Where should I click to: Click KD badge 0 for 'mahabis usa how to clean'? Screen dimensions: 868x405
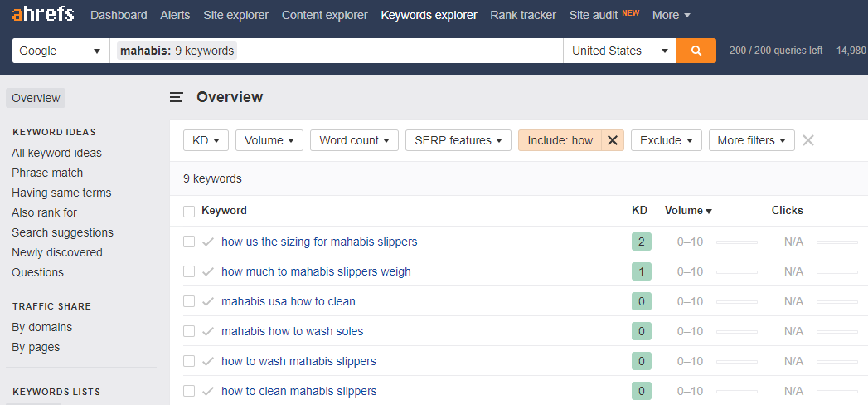(642, 301)
